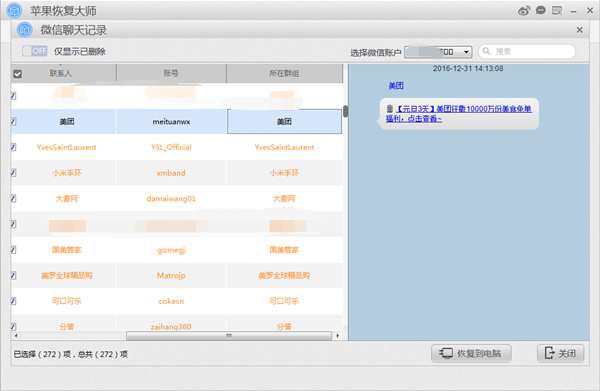Select the gomegj account cell
The image size is (600, 391).
click(x=171, y=250)
